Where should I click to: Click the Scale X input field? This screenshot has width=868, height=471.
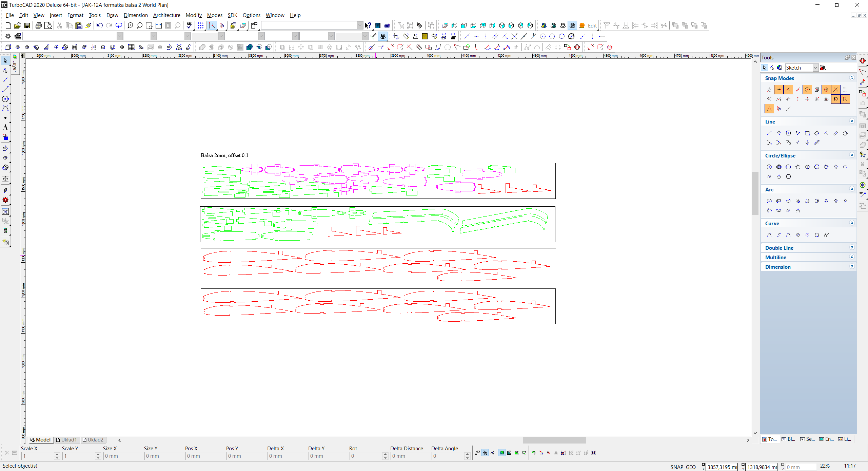(37, 456)
